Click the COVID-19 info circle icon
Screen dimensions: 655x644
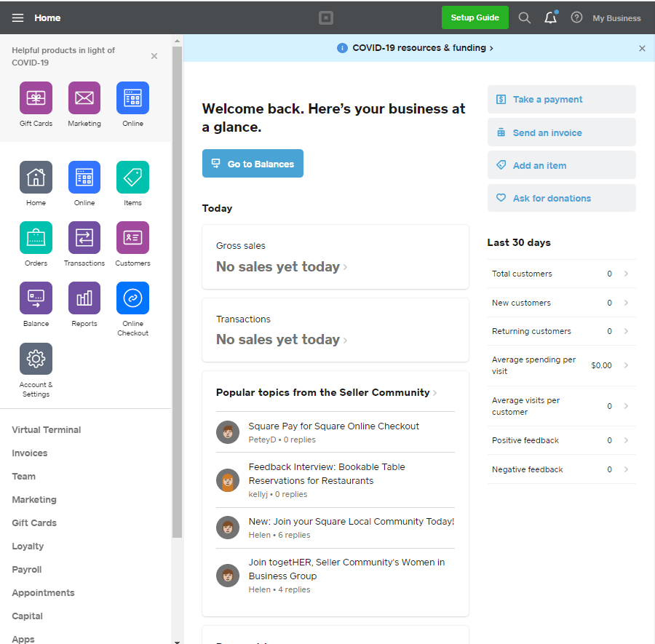[342, 48]
